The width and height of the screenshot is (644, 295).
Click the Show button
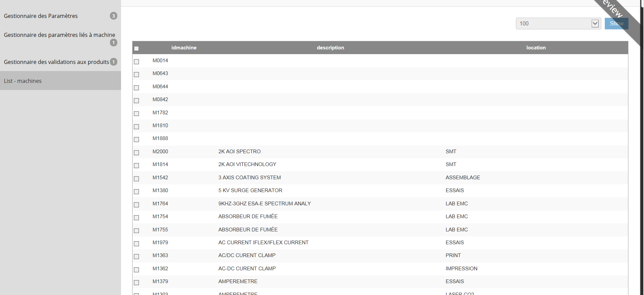[x=616, y=23]
